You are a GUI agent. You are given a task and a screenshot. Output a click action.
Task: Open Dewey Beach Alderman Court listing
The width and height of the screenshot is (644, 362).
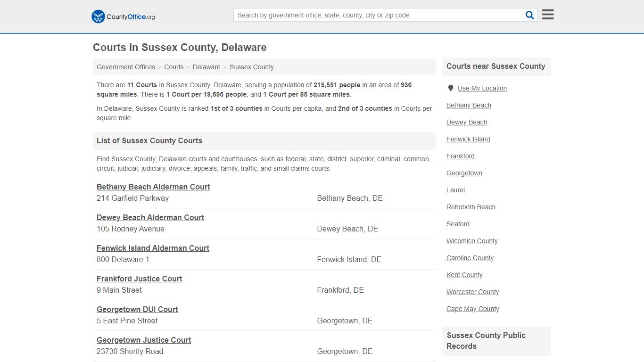tap(150, 217)
